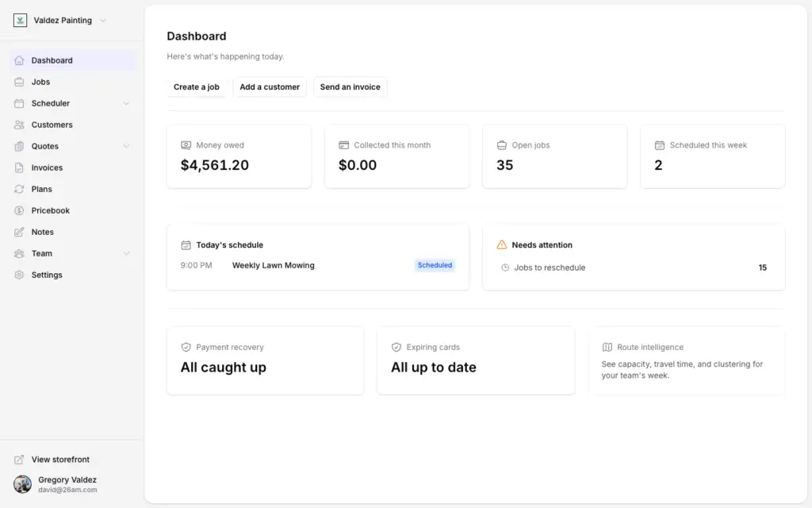Click the Plans recurring arrows icon
The image size is (812, 508).
click(19, 189)
